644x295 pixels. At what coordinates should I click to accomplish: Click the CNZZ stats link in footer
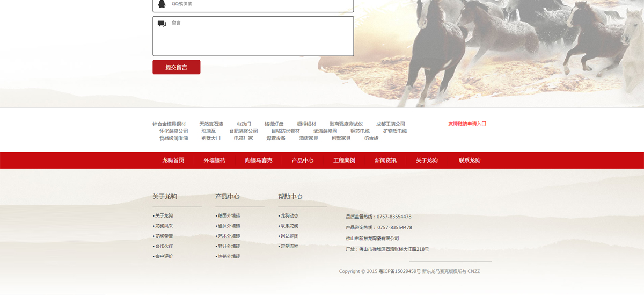click(x=474, y=271)
